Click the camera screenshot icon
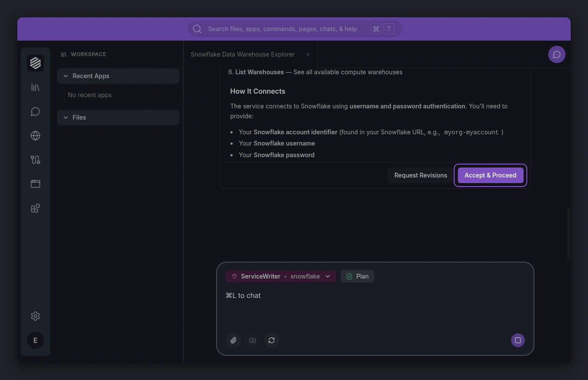This screenshot has height=380, width=588. (252, 340)
